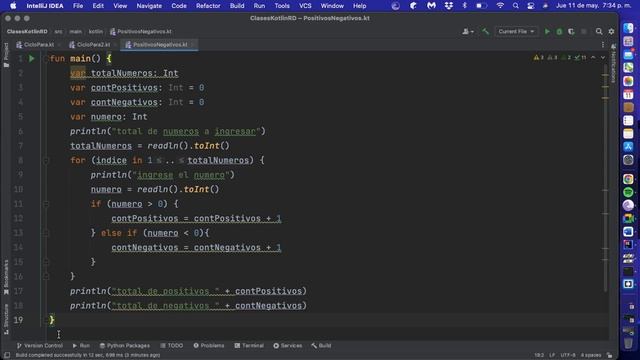Open the Problems tool window

pyautogui.click(x=209, y=345)
